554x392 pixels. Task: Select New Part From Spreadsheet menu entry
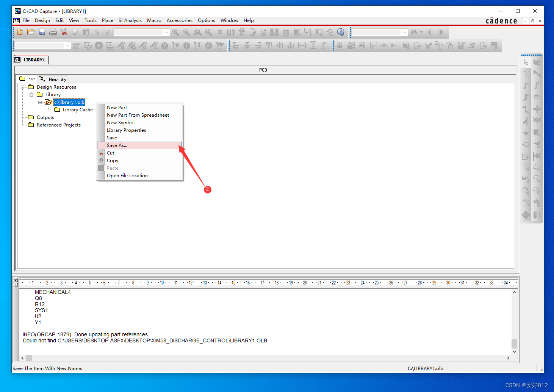point(138,115)
